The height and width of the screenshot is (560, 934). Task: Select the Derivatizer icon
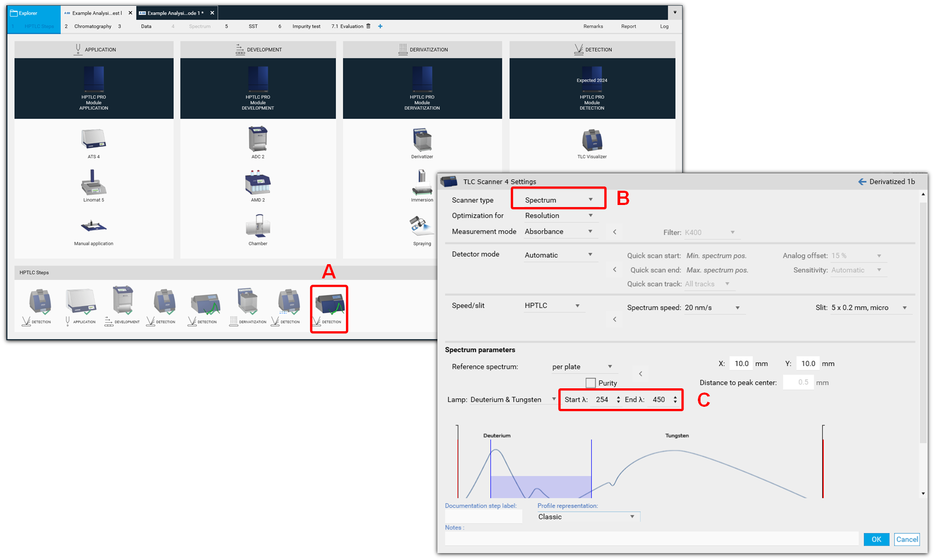[x=422, y=139]
